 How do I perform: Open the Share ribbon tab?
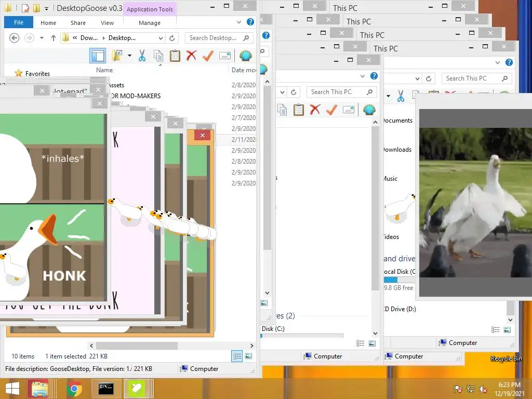point(78,23)
